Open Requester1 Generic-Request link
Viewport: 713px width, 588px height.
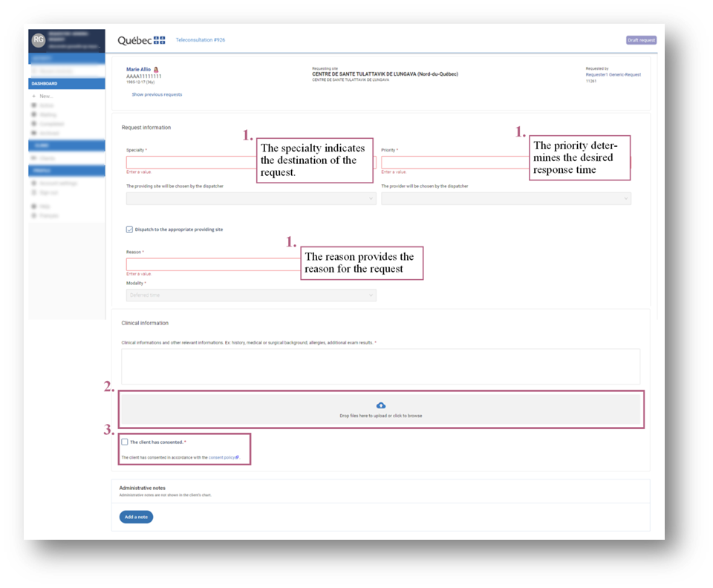613,74
